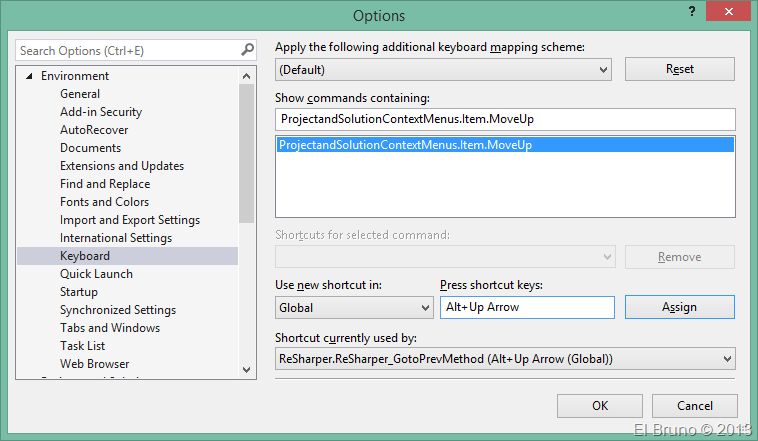The height and width of the screenshot is (441, 758).
Task: Select General under Environment
Action: [x=80, y=94]
